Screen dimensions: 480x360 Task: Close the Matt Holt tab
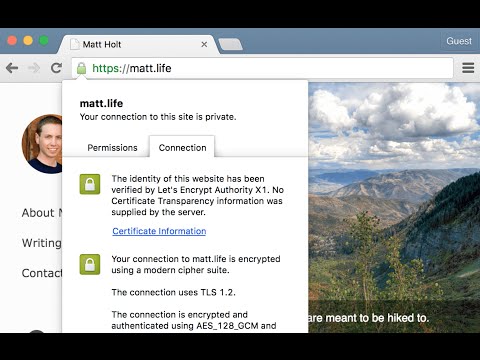[204, 44]
